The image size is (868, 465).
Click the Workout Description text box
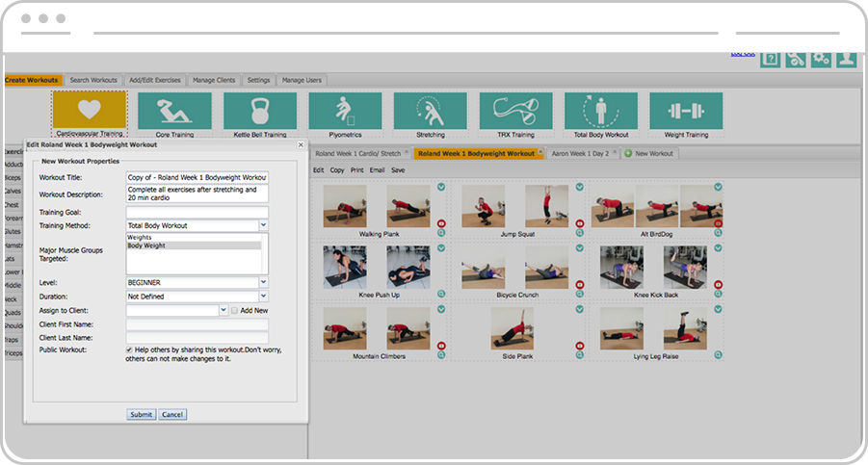(197, 194)
